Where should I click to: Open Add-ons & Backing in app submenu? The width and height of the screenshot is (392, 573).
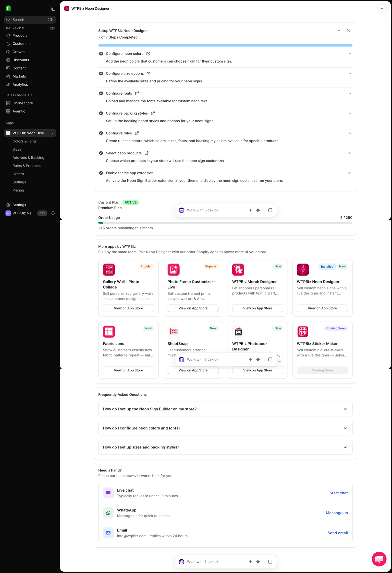click(x=28, y=157)
